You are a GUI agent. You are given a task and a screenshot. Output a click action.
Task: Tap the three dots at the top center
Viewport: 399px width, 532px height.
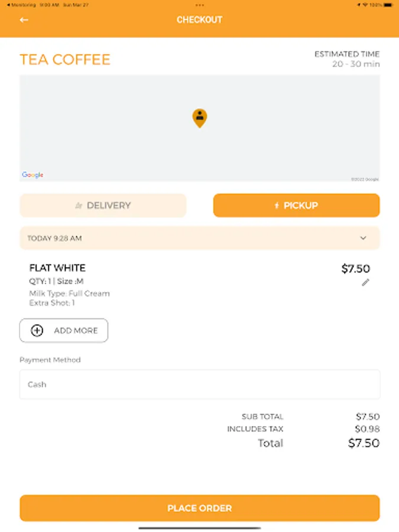(199, 5)
